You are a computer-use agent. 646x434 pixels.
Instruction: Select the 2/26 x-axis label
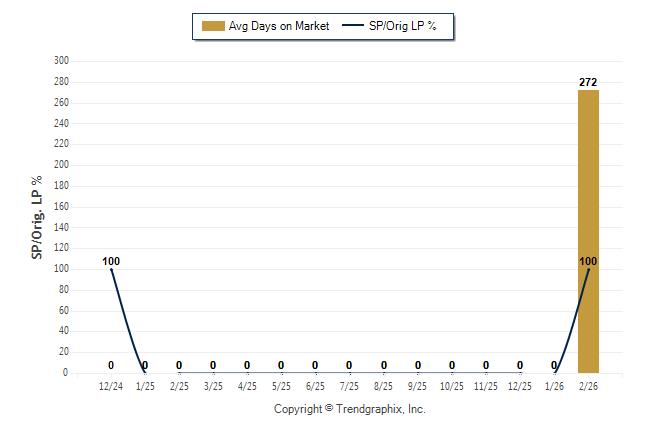point(588,387)
